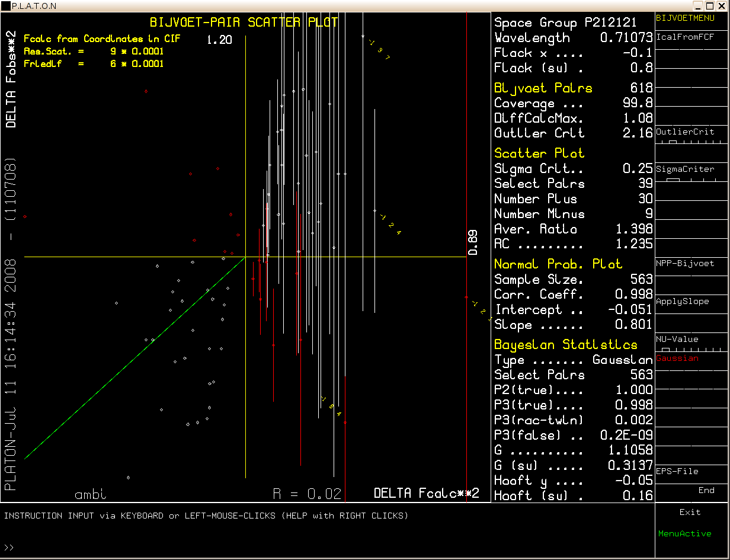Click the EPS-File export option

(677, 471)
